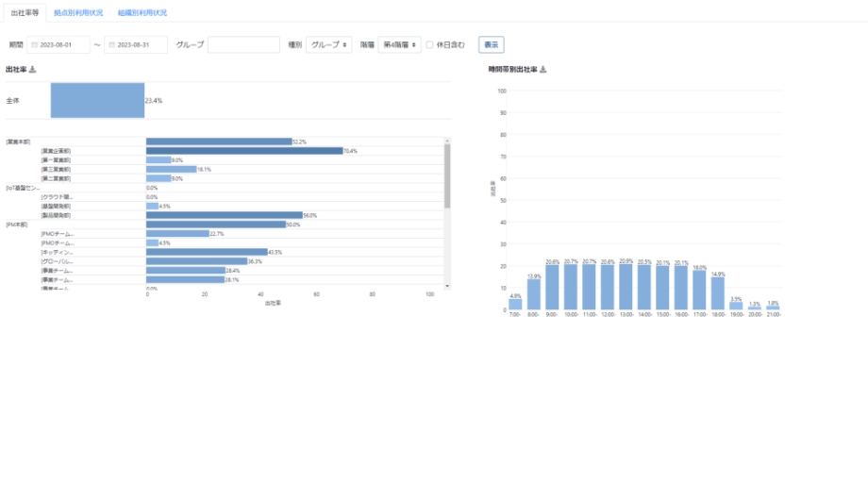Select the 出社率等 tab
868x483 pixels.
(x=25, y=12)
